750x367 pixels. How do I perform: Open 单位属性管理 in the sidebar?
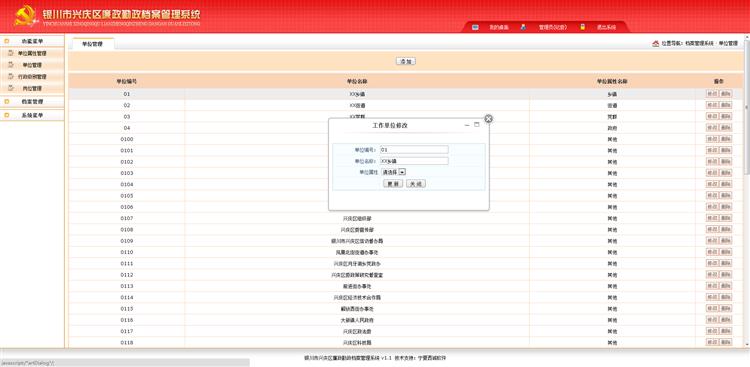[x=32, y=53]
